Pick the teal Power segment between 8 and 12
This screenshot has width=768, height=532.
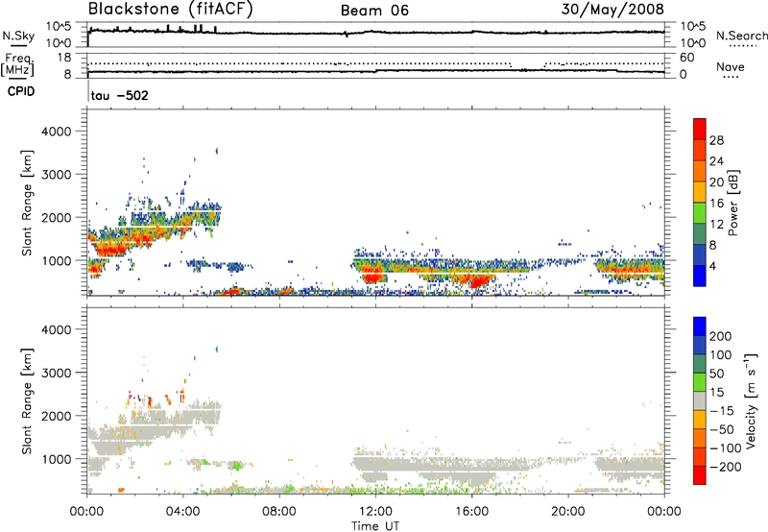click(700, 234)
